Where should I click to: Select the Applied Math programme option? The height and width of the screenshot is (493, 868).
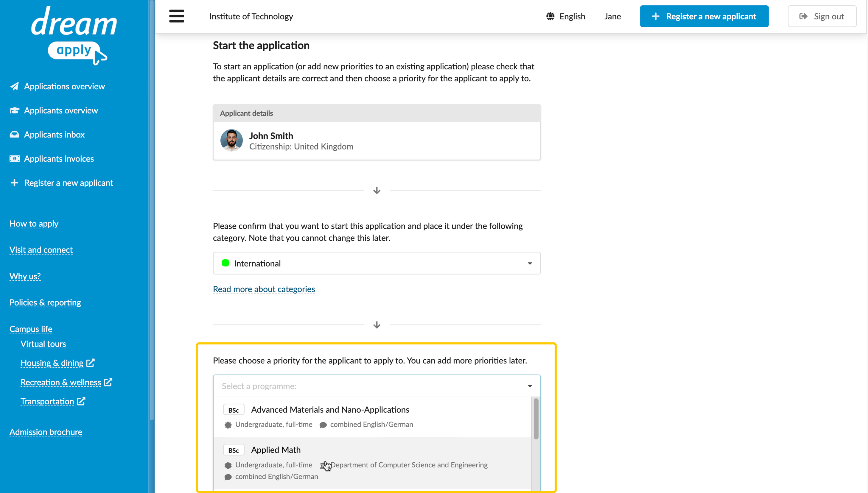(x=372, y=463)
